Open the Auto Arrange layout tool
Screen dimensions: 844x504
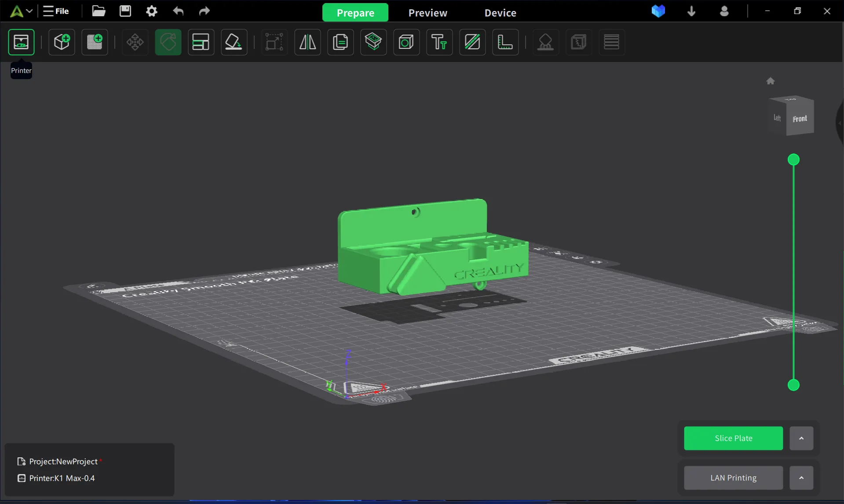pos(201,42)
